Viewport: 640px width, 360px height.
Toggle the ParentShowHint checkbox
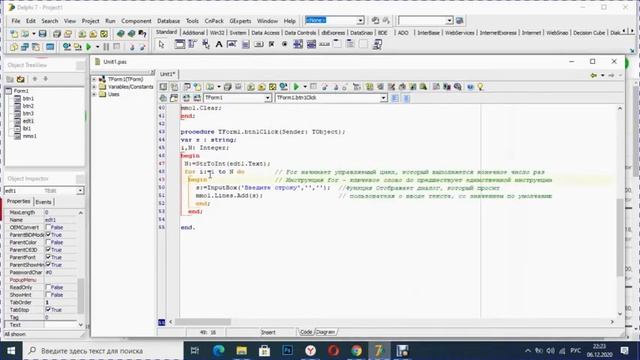tap(48, 264)
